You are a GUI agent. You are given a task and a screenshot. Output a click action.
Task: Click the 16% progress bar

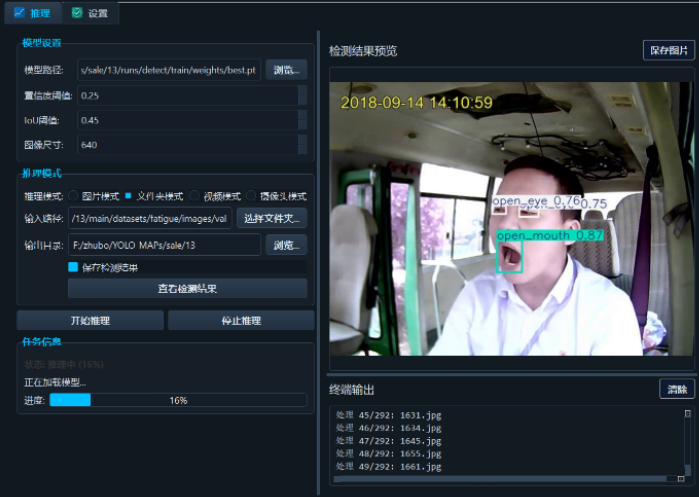point(178,400)
